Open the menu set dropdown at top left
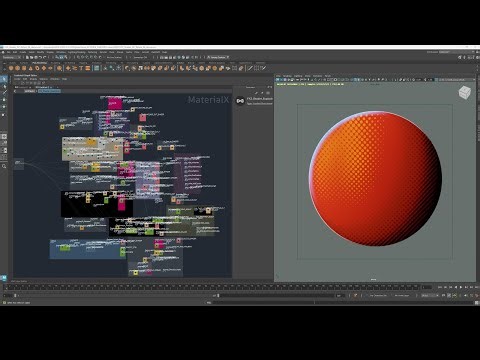Viewport: 480px width, 360px height. click(x=12, y=57)
